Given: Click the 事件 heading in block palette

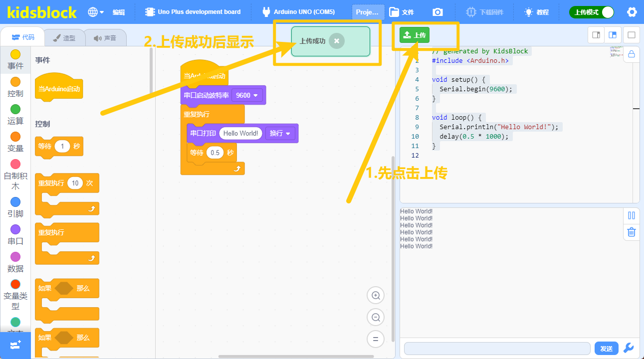Looking at the screenshot, I should point(42,60).
